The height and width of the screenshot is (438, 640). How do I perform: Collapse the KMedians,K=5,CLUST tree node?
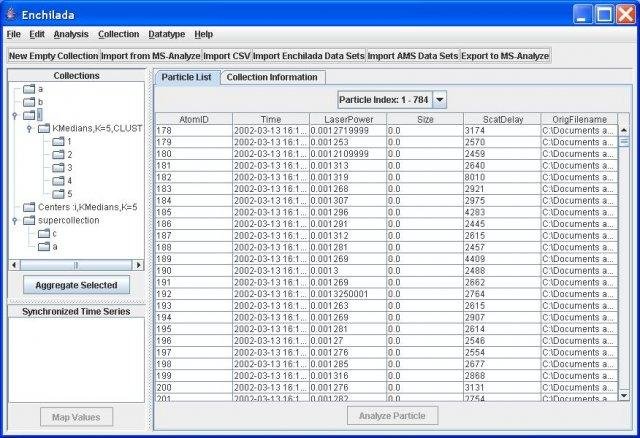(x=29, y=129)
